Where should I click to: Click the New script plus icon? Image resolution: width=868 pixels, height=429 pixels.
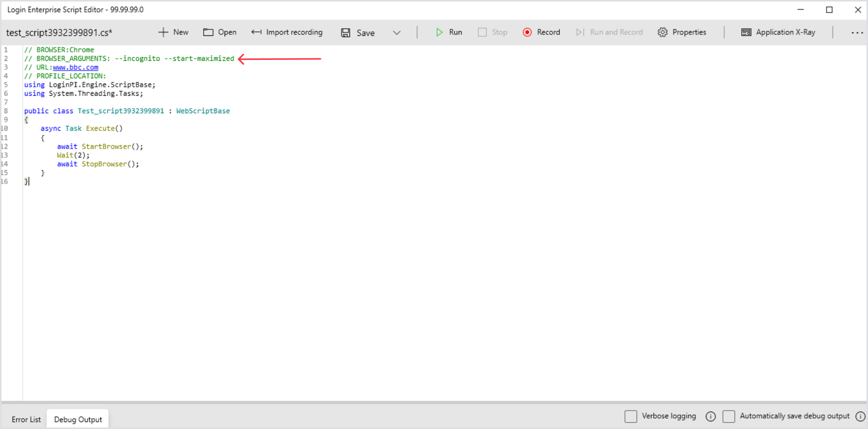point(163,32)
